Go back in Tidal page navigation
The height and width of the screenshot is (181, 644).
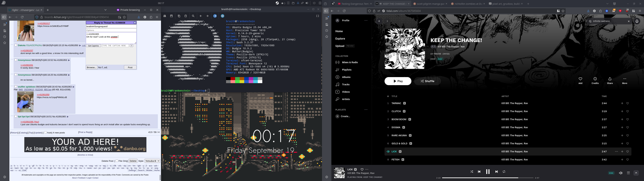point(379,21)
